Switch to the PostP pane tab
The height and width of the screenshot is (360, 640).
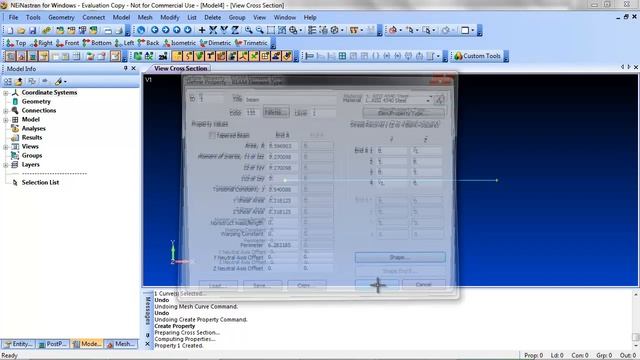tap(53, 344)
